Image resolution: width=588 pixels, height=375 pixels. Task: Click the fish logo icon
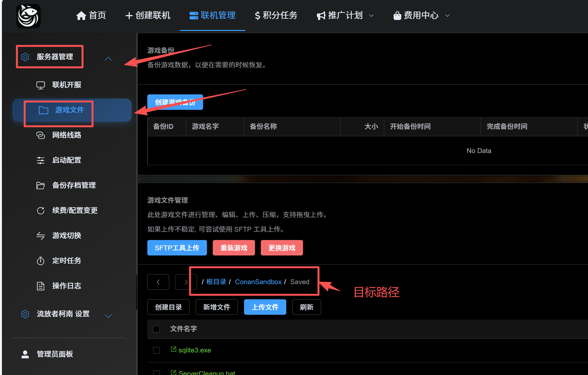coord(28,16)
